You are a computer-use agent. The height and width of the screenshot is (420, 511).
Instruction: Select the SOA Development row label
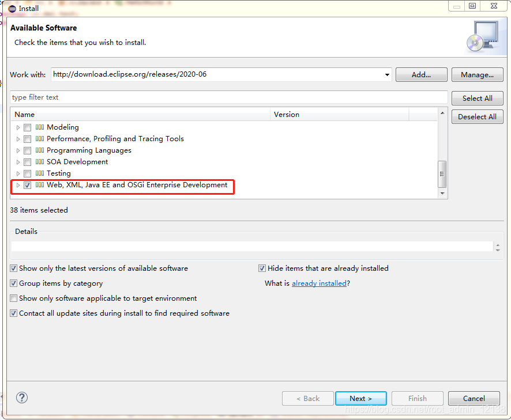(x=77, y=162)
